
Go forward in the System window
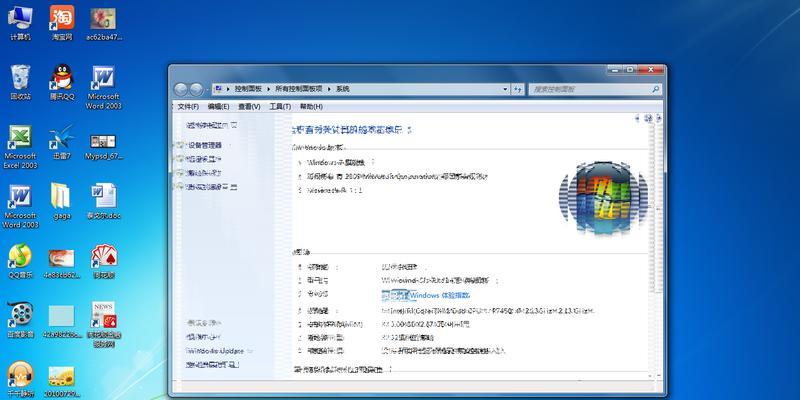196,89
